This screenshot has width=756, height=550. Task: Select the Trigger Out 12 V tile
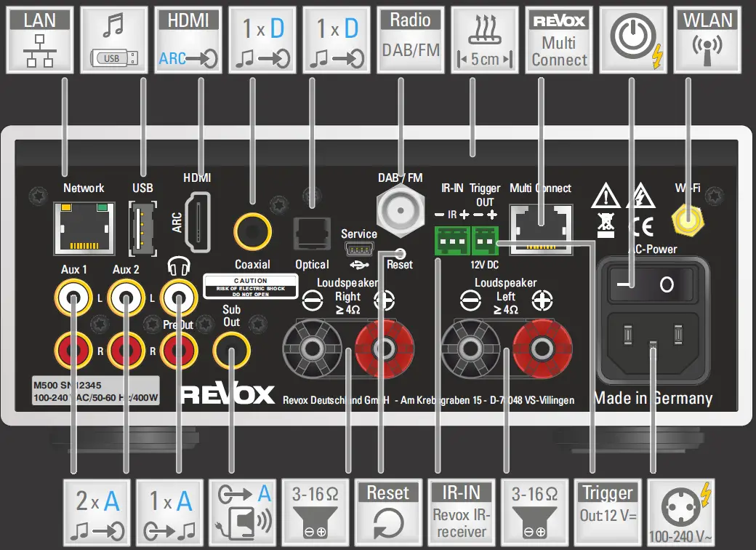[608, 512]
